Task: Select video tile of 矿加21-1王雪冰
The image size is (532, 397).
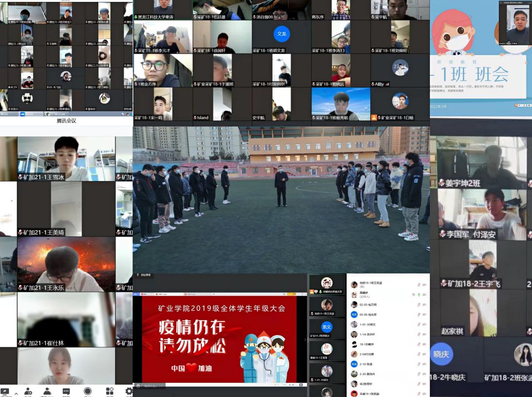Action: click(66, 158)
